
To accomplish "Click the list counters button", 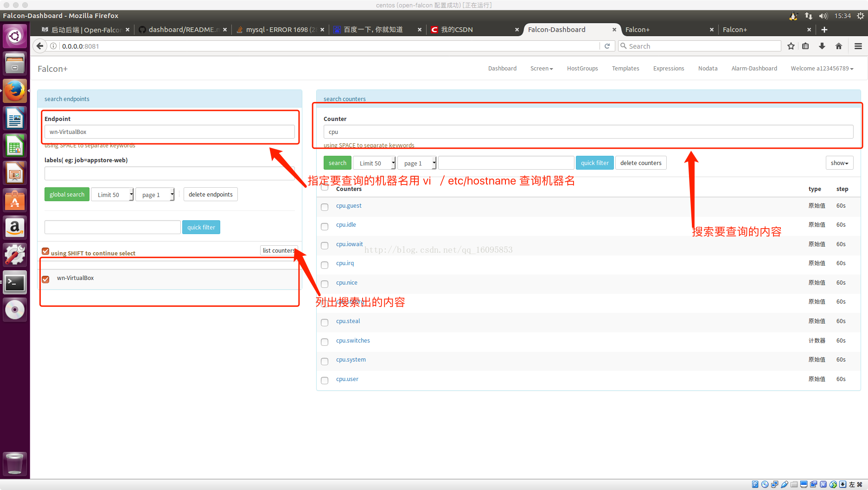I will (279, 250).
